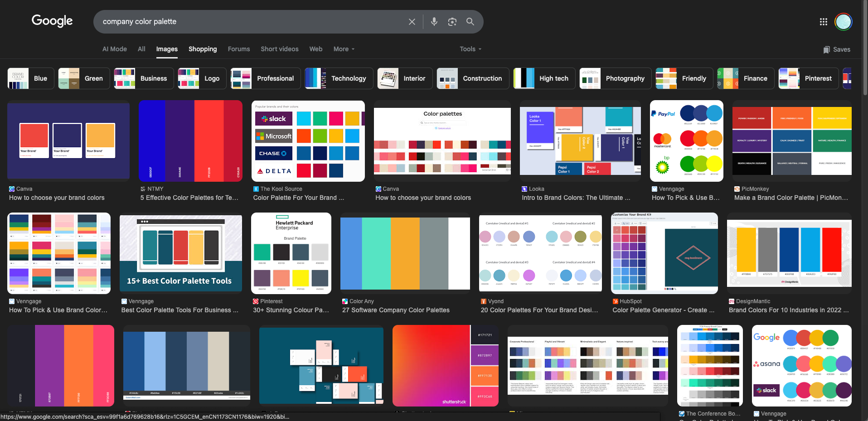Clear the search box text
The image size is (868, 421).
(412, 22)
